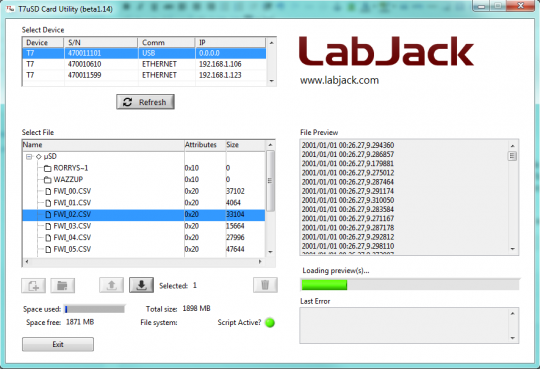Click the download arrow icon button
Screen dimensions: 540x369
(141, 285)
